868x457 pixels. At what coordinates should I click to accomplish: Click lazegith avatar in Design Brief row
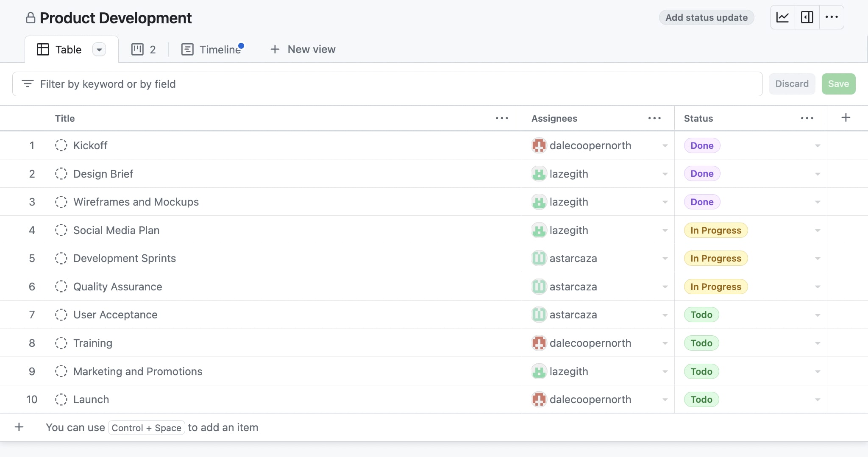click(x=539, y=173)
